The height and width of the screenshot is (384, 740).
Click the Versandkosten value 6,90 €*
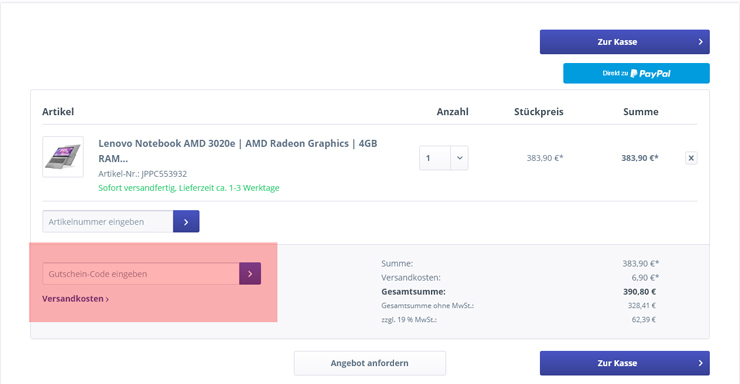645,277
